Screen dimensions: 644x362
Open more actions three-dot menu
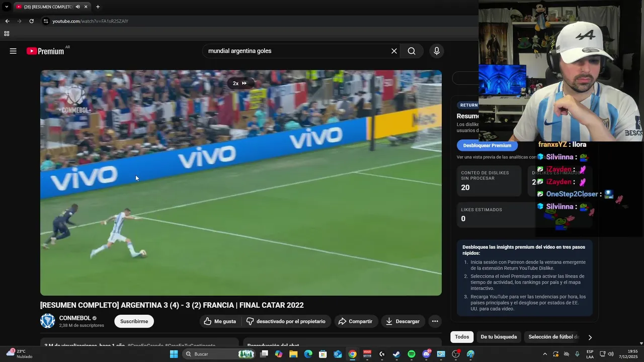pos(435,321)
